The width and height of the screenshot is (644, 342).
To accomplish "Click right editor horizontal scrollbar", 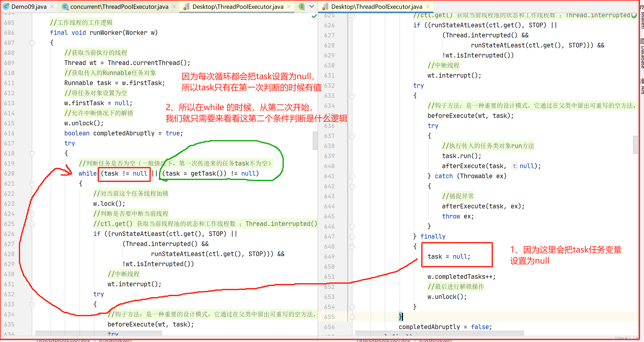I will (x=439, y=333).
